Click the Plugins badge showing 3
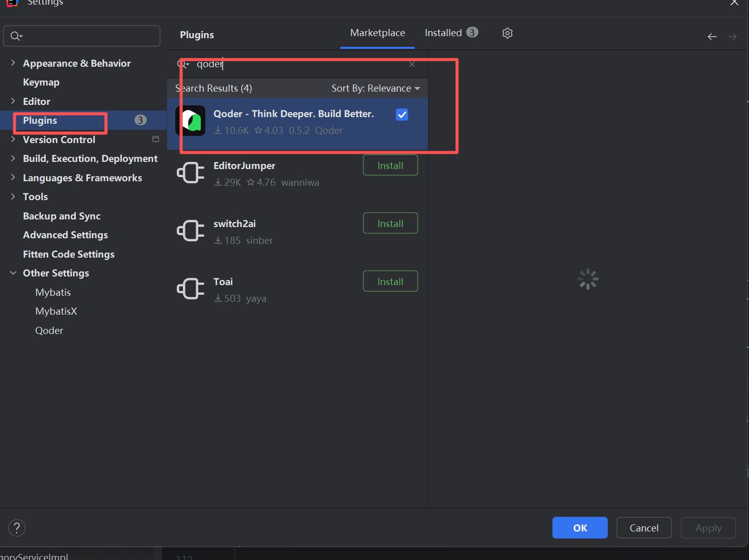 [141, 120]
